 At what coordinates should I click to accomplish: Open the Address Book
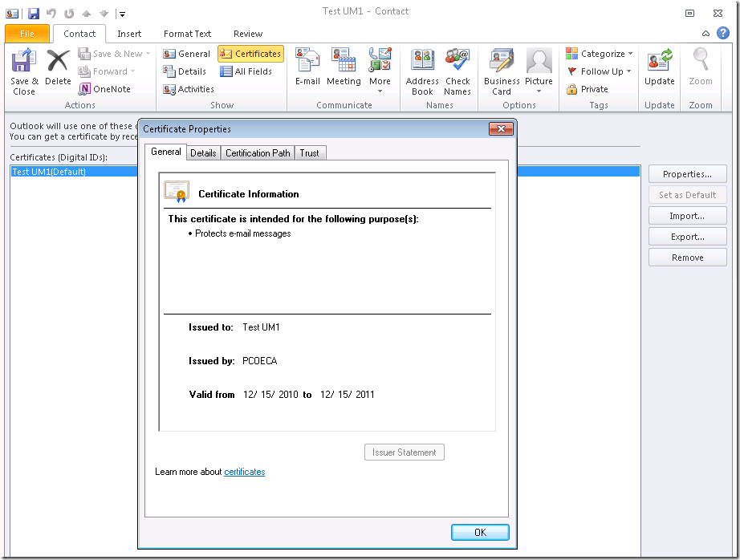pyautogui.click(x=422, y=71)
